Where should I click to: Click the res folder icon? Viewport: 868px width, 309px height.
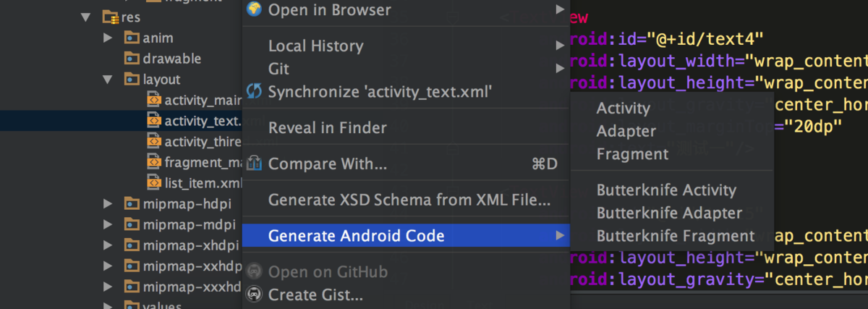click(110, 17)
